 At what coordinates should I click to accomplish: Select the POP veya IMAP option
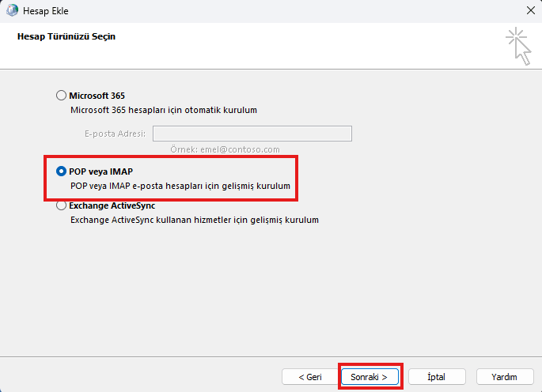coord(61,171)
